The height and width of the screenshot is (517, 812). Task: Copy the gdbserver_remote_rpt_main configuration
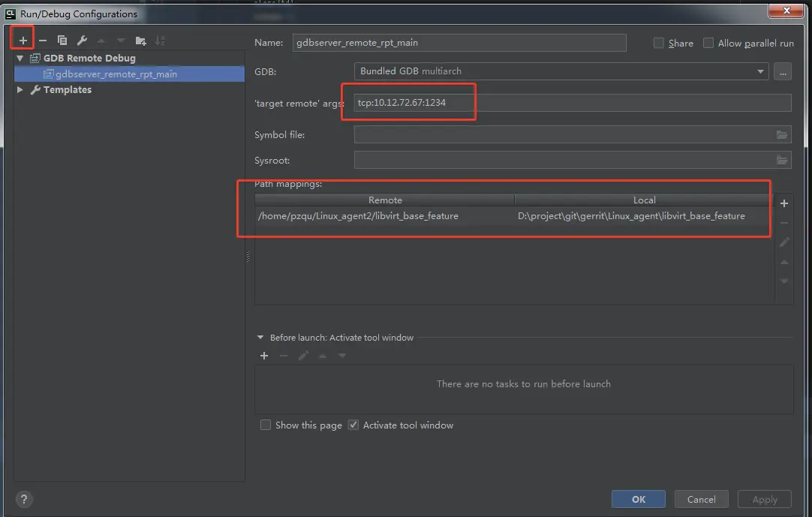coord(62,40)
